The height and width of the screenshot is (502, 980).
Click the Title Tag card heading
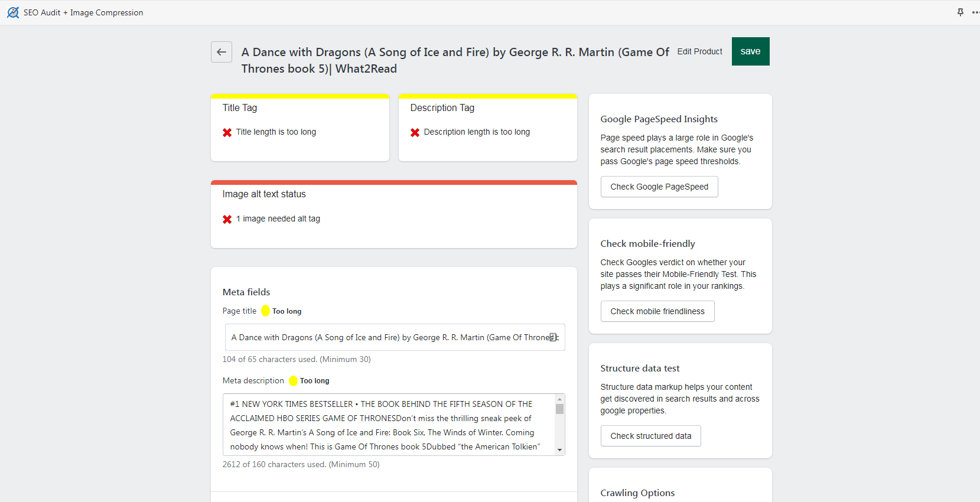[x=240, y=107]
